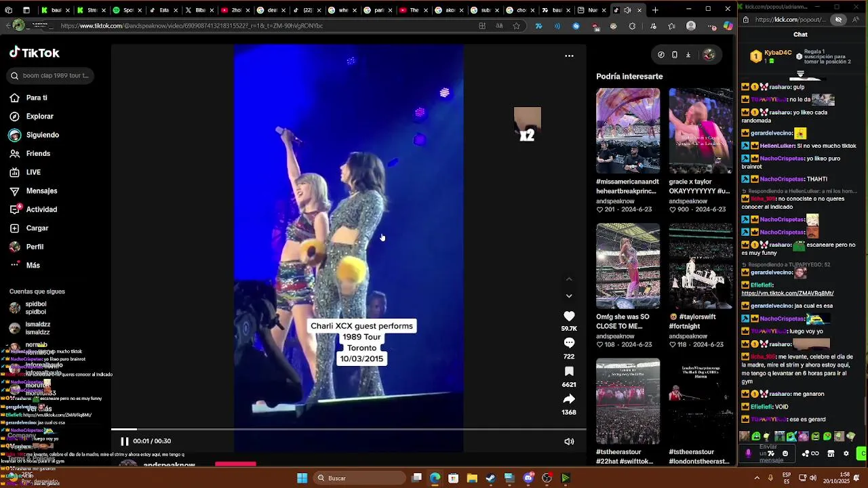This screenshot has height=488, width=868.
Task: Like the video with heart icon
Action: tap(569, 316)
